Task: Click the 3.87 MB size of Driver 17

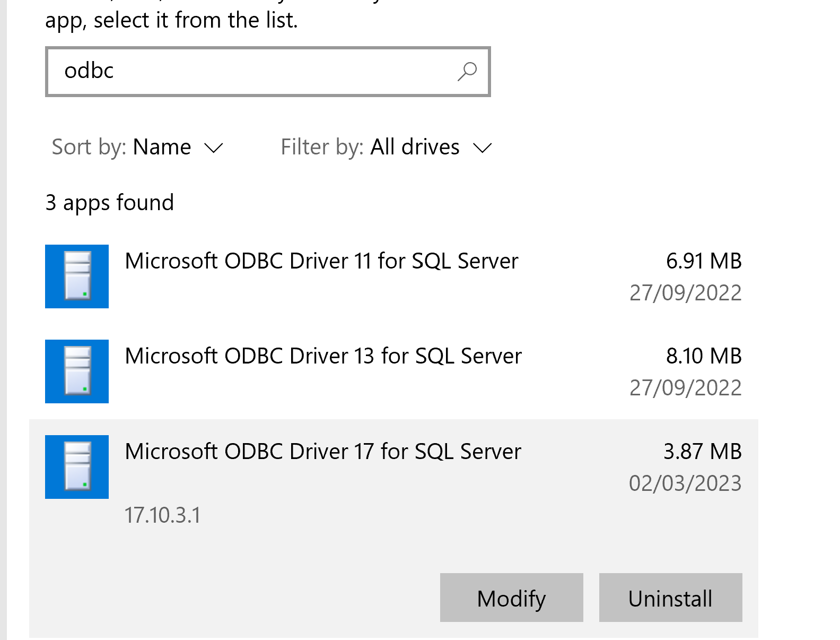Action: pyautogui.click(x=702, y=452)
